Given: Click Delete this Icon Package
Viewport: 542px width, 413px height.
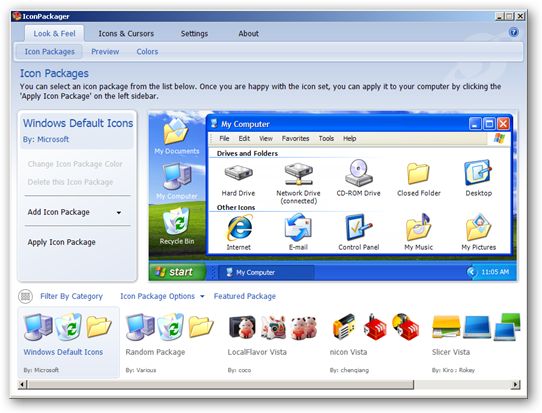Looking at the screenshot, I should [x=70, y=182].
